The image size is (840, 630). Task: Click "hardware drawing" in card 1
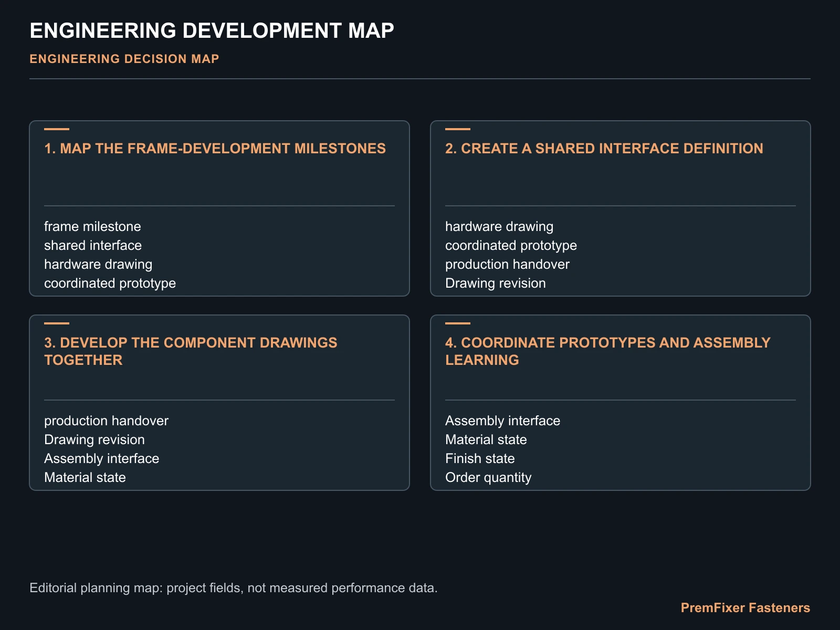point(98,264)
